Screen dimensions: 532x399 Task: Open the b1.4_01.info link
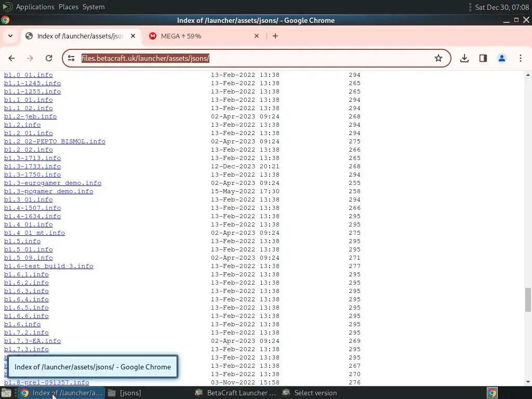click(x=29, y=224)
